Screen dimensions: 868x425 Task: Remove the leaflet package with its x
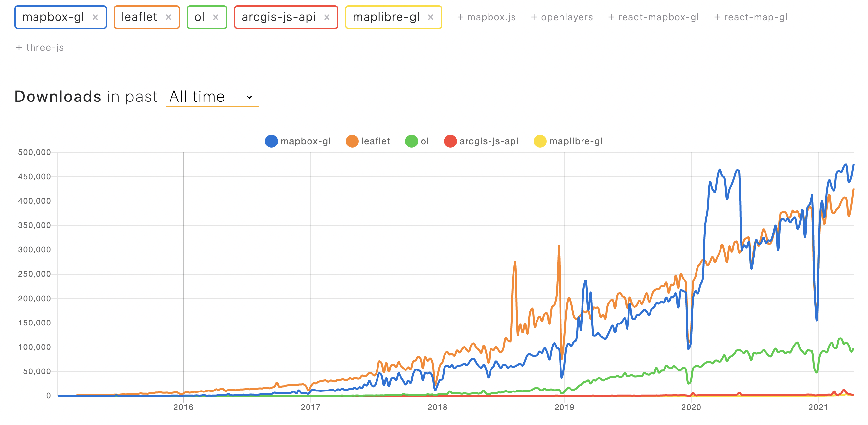pyautogui.click(x=168, y=17)
